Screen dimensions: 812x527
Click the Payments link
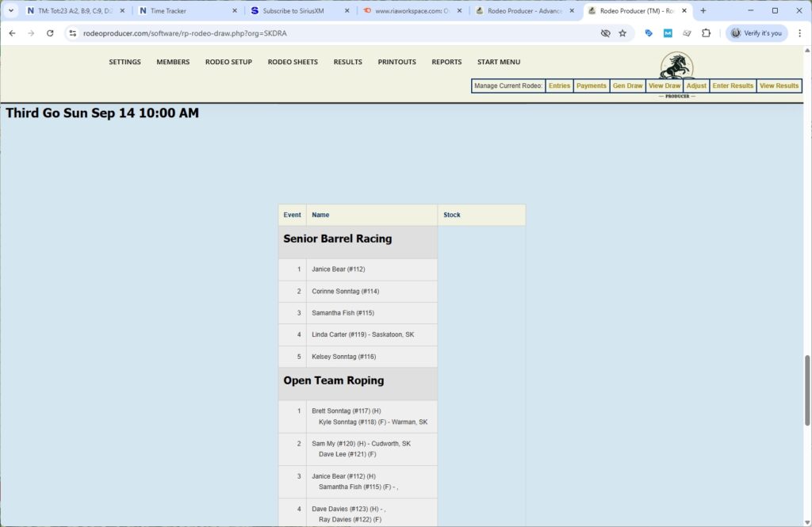(591, 86)
